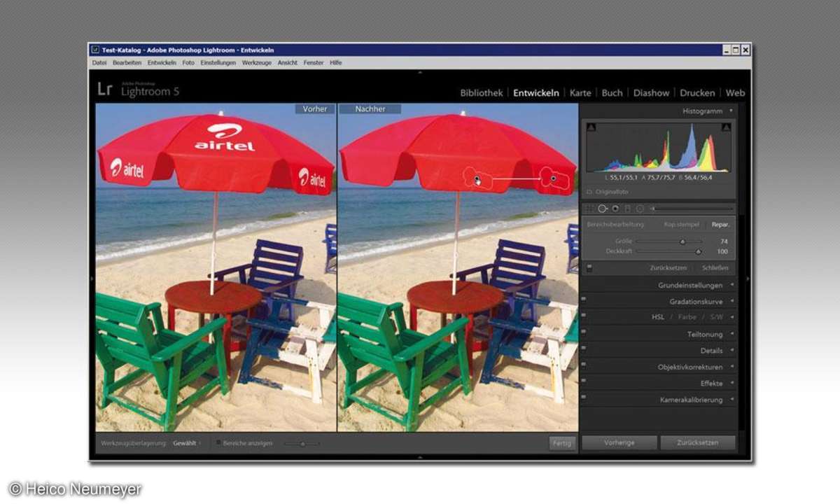Open the Foto menu
The image size is (840, 504).
(188, 62)
